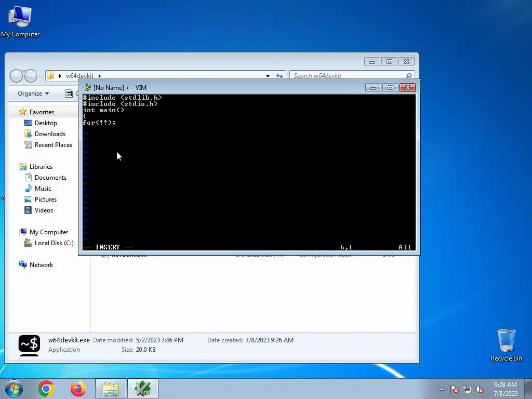Minimize the w64devkit Explorer window

[372, 62]
